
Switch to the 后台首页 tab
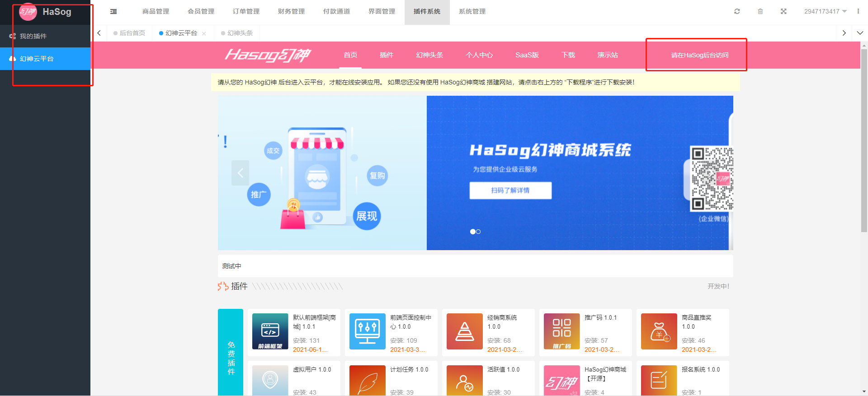pos(129,33)
